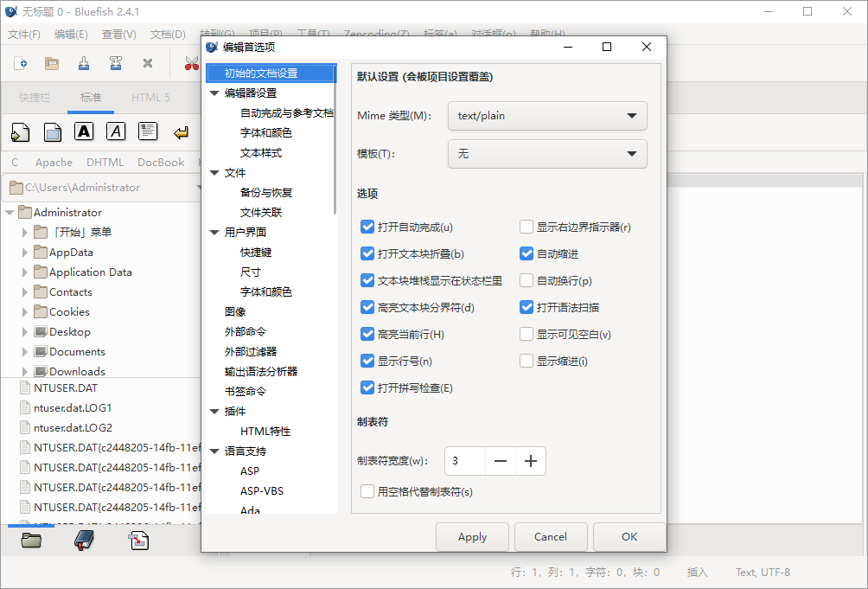Click the italic A icon

[x=116, y=131]
